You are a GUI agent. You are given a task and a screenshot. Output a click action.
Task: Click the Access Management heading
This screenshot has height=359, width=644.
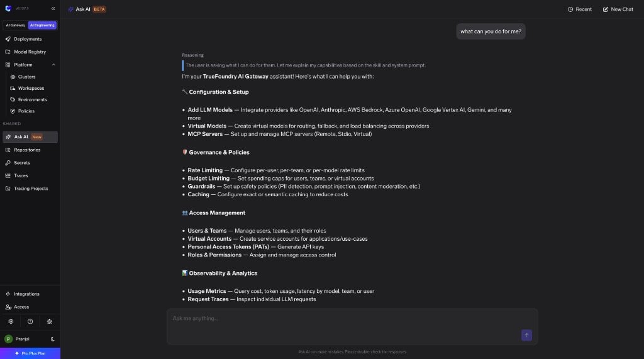point(217,213)
